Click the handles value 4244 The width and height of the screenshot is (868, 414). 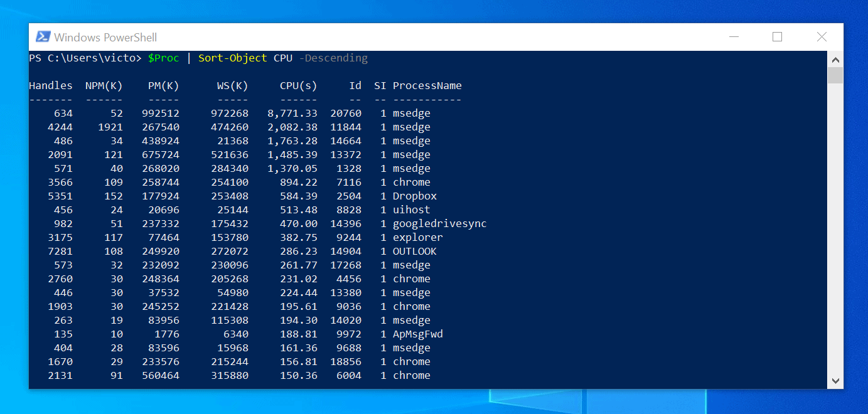click(x=60, y=127)
